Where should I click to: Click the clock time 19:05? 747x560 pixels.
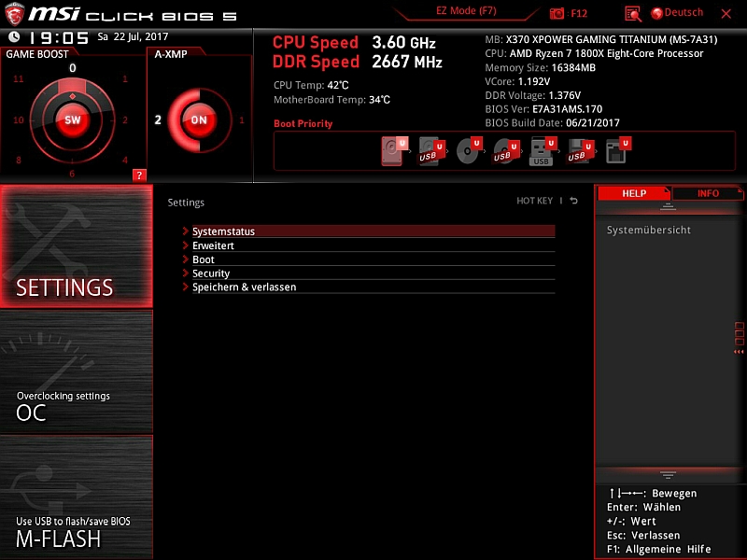(x=59, y=37)
